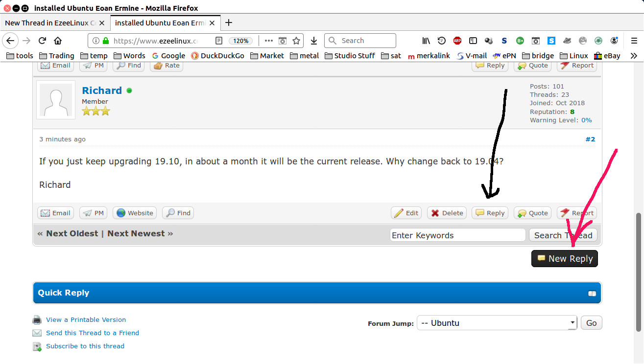Reset the 120% zoom level
The height and width of the screenshot is (364, 644).
pos(240,41)
